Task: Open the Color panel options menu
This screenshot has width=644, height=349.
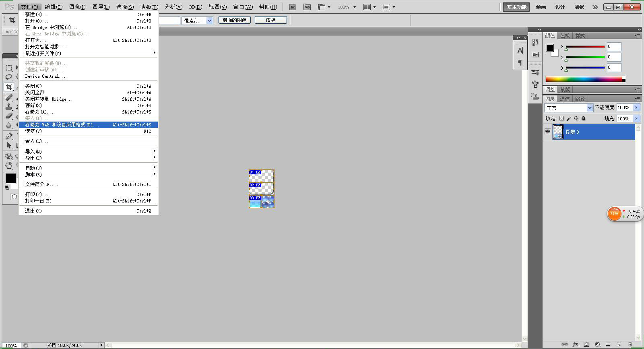Action: (638, 35)
